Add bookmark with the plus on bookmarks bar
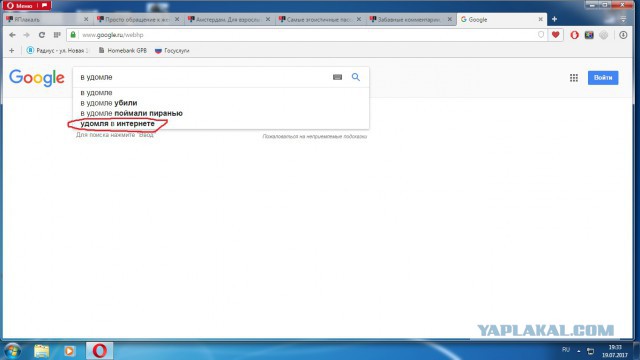Screen dimensions: 640x360 point(11,51)
